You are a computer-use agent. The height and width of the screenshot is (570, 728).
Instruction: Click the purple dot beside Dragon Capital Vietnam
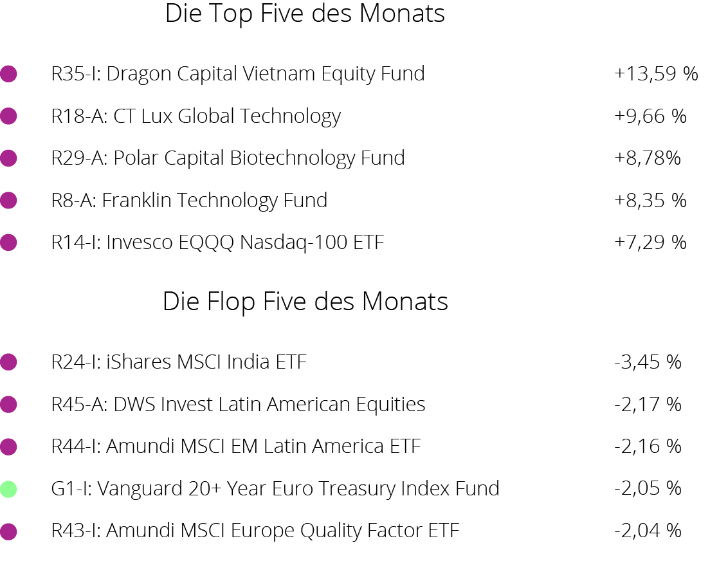coord(8,74)
